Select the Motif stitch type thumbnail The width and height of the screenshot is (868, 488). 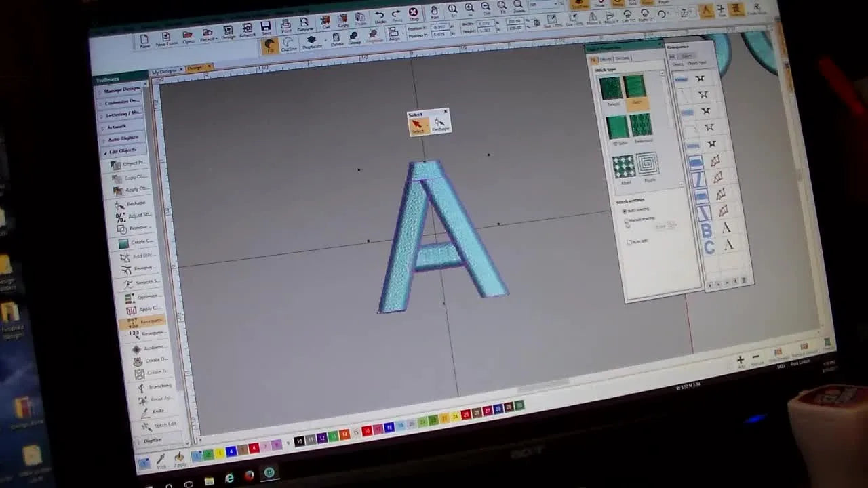tap(624, 168)
